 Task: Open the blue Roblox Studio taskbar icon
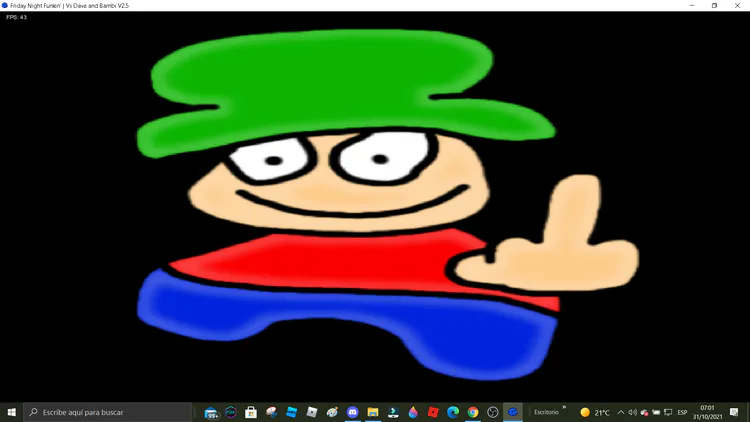tap(291, 412)
